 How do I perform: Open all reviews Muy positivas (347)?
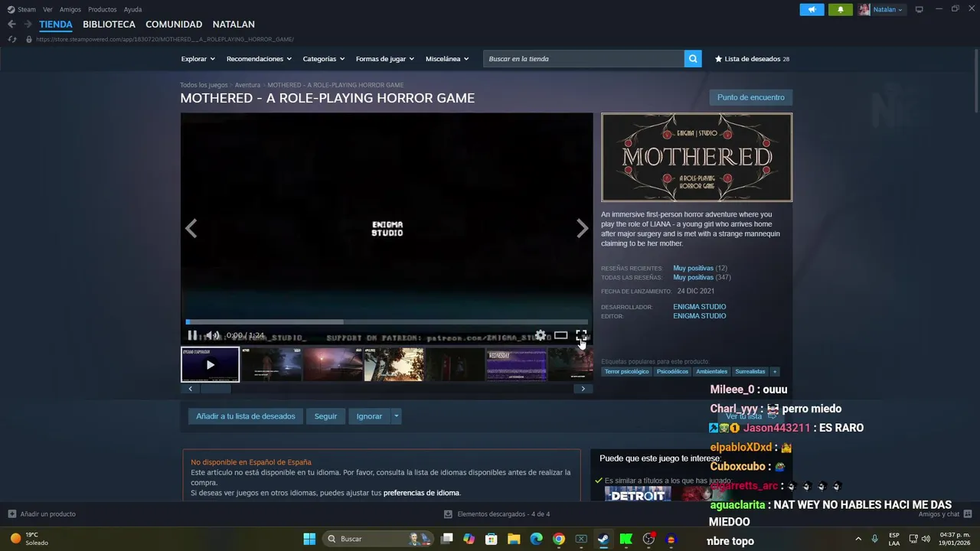click(701, 278)
